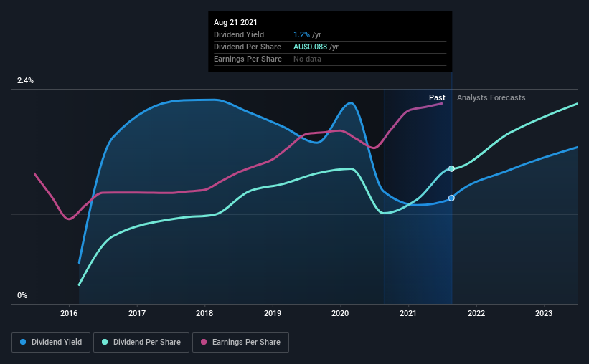Viewport: 589px width, 364px height.
Task: Click the 2023 x-axis label
Action: [x=544, y=313]
